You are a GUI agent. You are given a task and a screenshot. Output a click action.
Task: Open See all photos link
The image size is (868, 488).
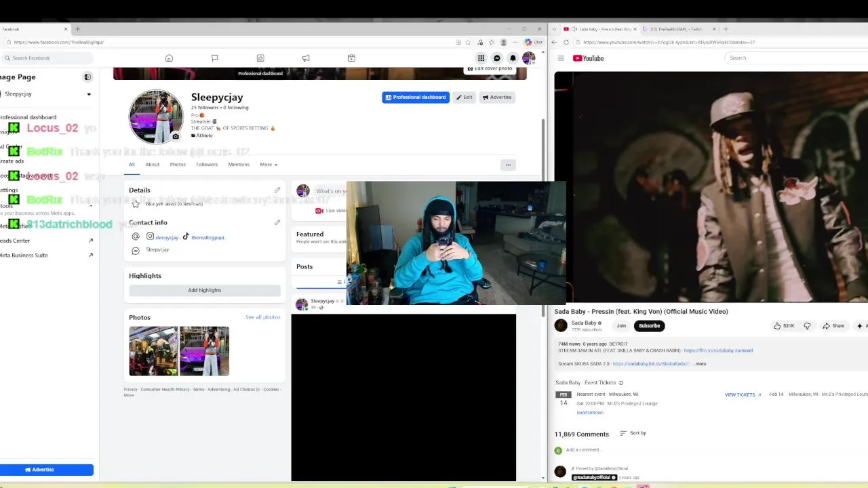pyautogui.click(x=262, y=317)
